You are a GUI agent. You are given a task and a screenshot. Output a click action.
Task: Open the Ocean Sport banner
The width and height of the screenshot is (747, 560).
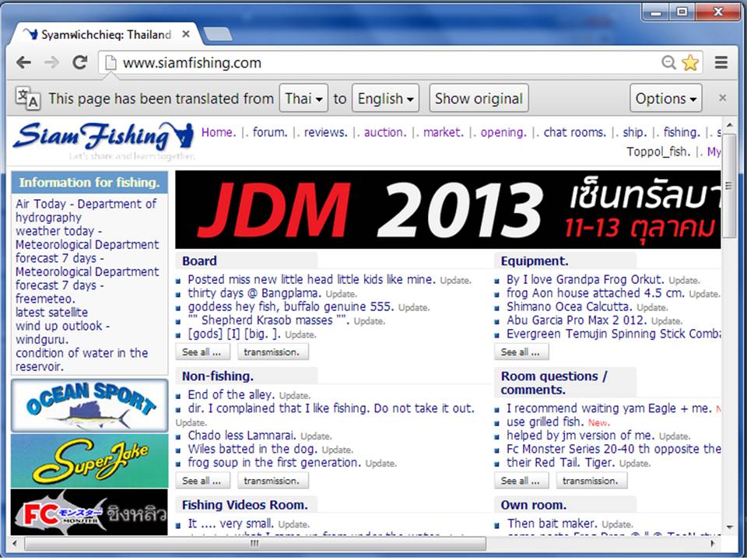[89, 405]
